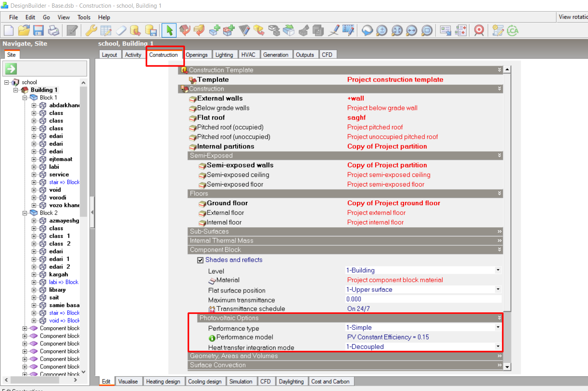Click the green arrow icon in the navigator

(x=11, y=69)
